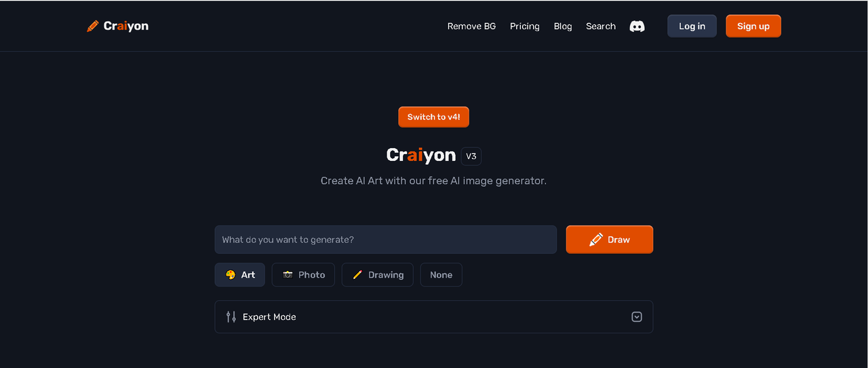Click the Log in button
This screenshot has width=868, height=368.
692,26
